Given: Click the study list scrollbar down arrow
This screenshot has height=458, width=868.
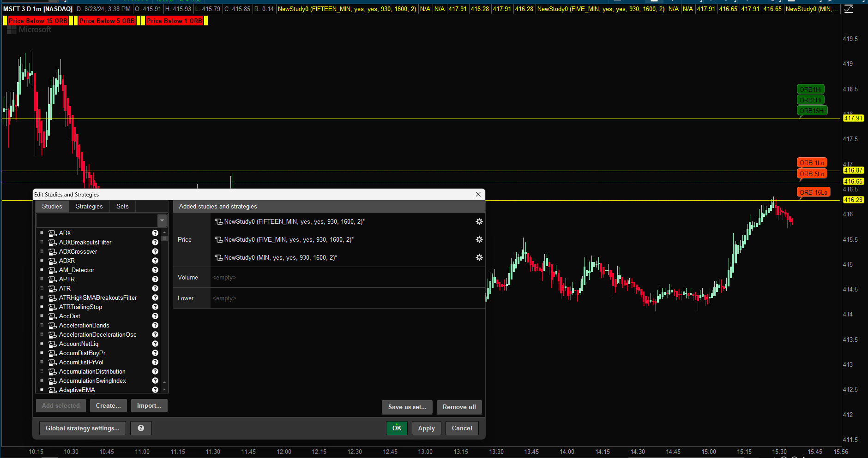Looking at the screenshot, I should coord(164,390).
